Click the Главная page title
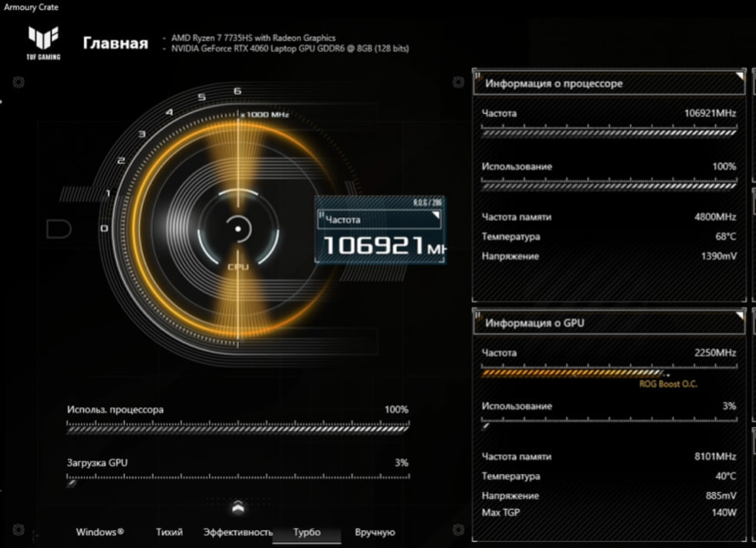The image size is (756, 548). click(115, 43)
